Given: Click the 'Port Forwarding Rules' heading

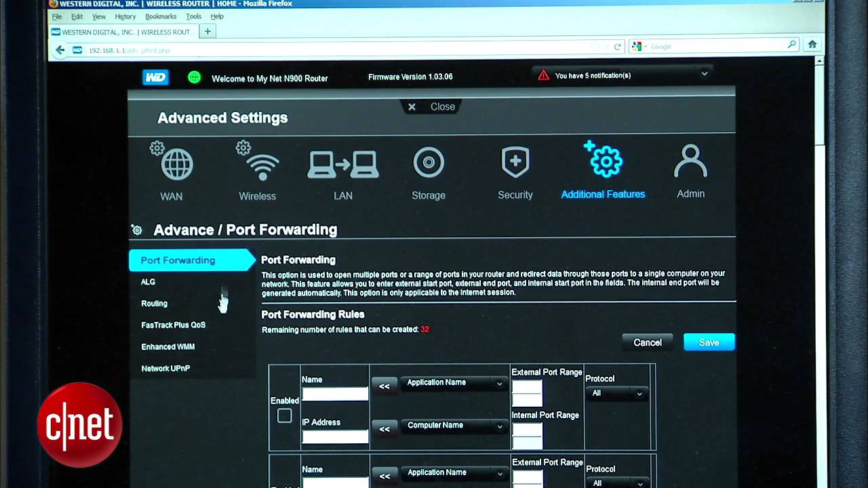Looking at the screenshot, I should coord(313,314).
